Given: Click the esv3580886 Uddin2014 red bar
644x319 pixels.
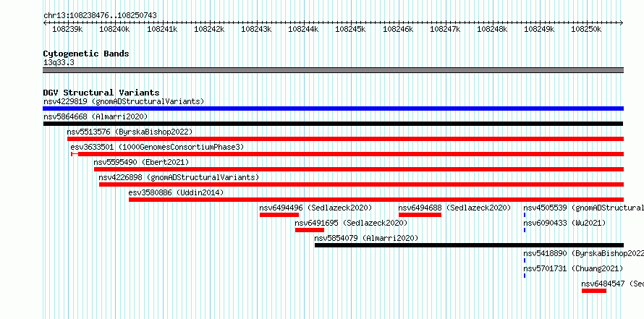Looking at the screenshot, I should click(x=376, y=200).
